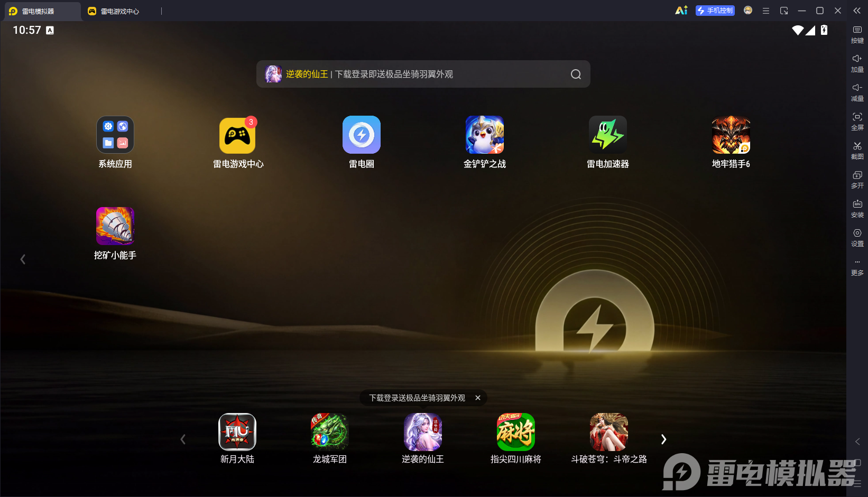Open recommended game 新月大陆
This screenshot has width=868, height=497.
[237, 432]
